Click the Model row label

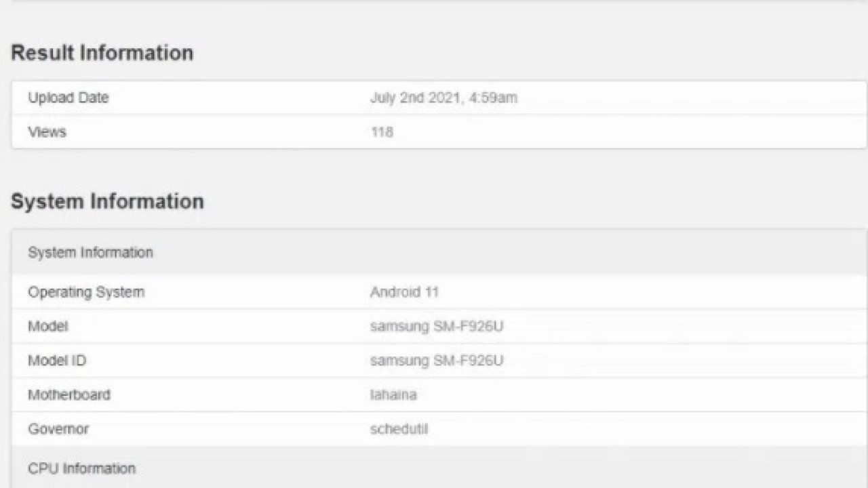pyautogui.click(x=47, y=326)
